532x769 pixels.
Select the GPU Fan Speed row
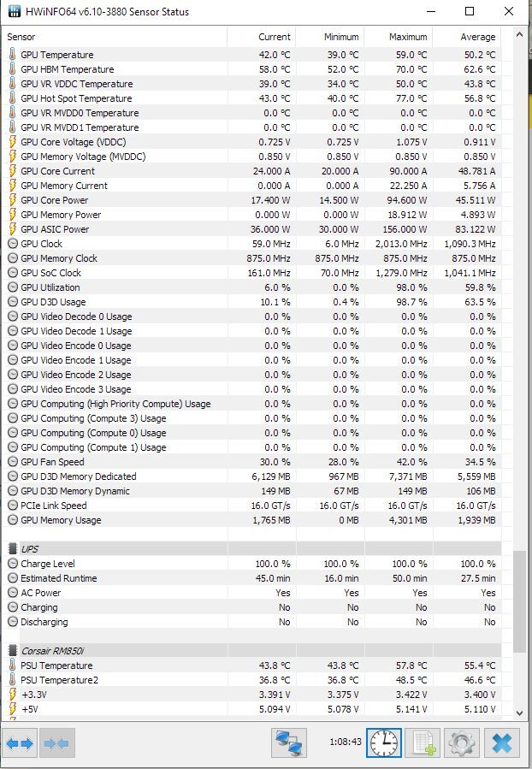pyautogui.click(x=251, y=462)
